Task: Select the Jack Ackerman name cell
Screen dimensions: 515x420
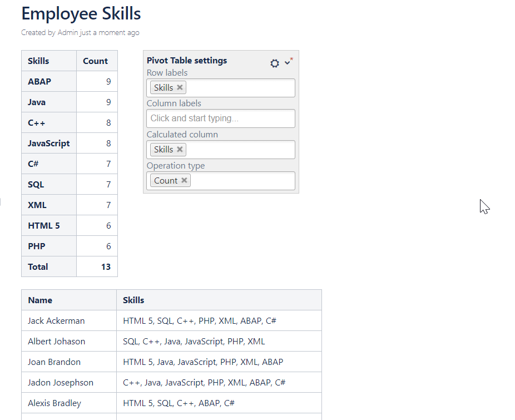Action: [x=56, y=321]
